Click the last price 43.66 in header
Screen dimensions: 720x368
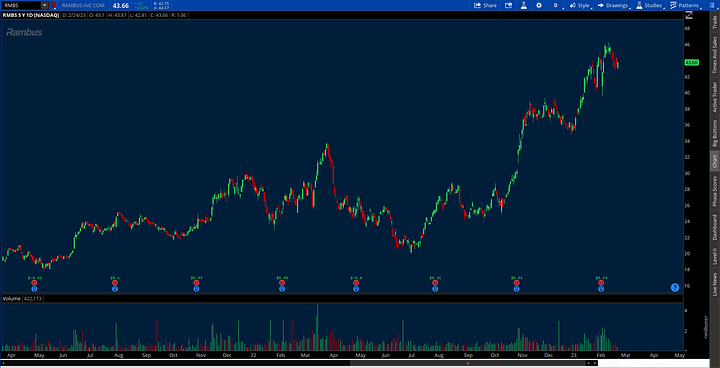tap(121, 6)
